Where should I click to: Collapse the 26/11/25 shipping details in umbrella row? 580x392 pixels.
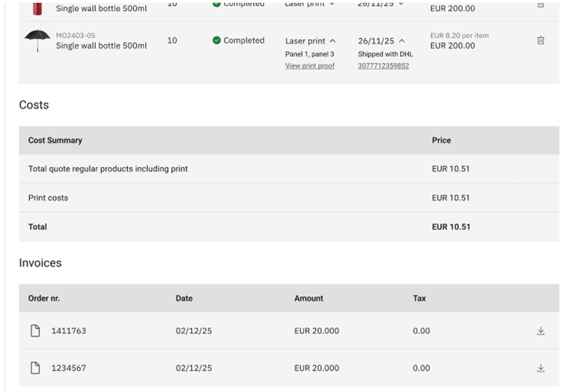point(401,41)
